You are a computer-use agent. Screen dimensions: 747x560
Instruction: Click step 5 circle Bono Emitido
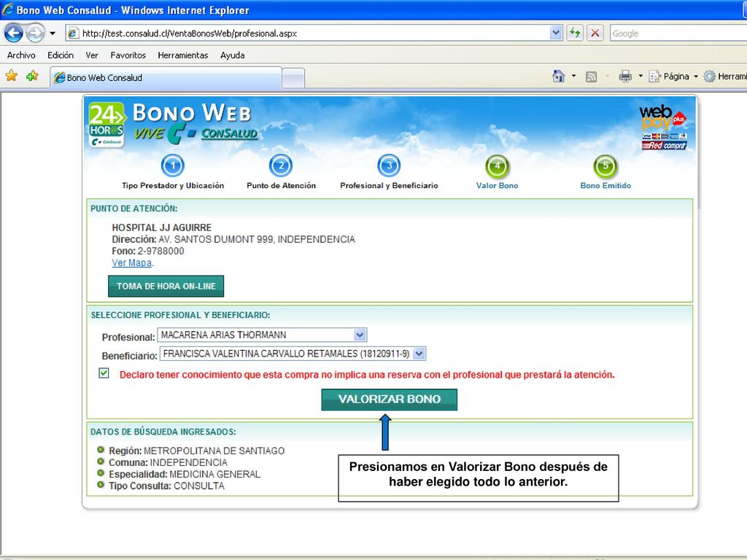point(605,166)
